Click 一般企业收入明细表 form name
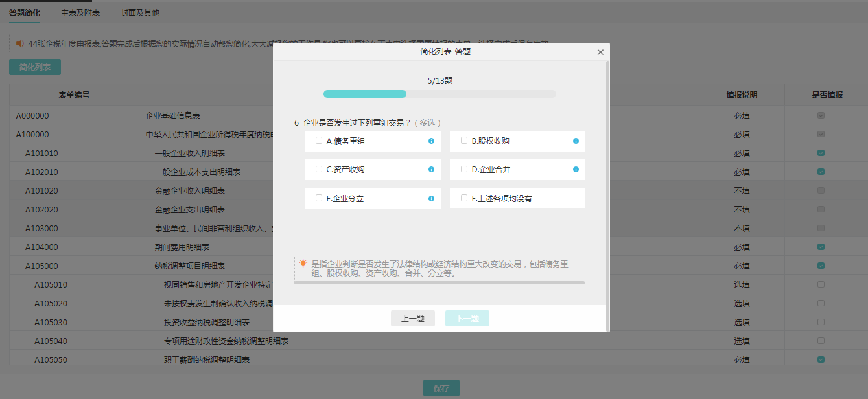 click(x=190, y=153)
